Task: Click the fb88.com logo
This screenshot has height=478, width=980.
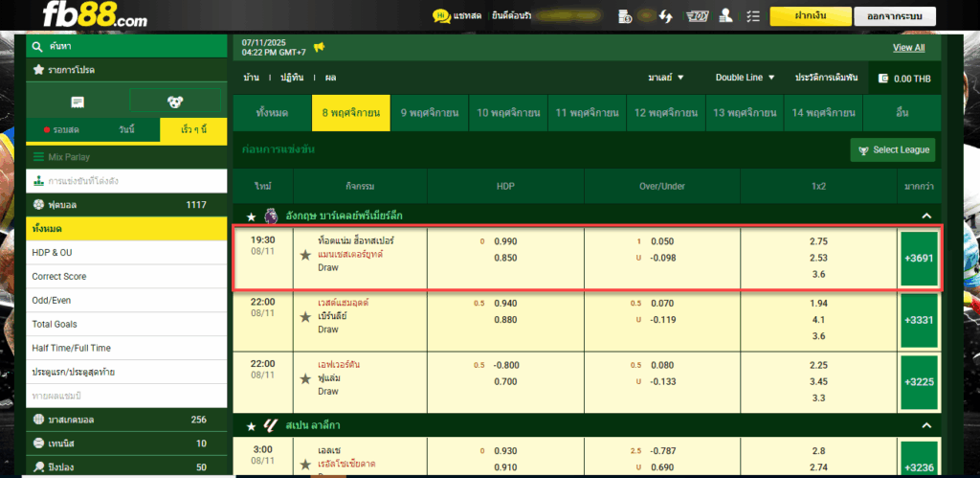Action: point(95,14)
